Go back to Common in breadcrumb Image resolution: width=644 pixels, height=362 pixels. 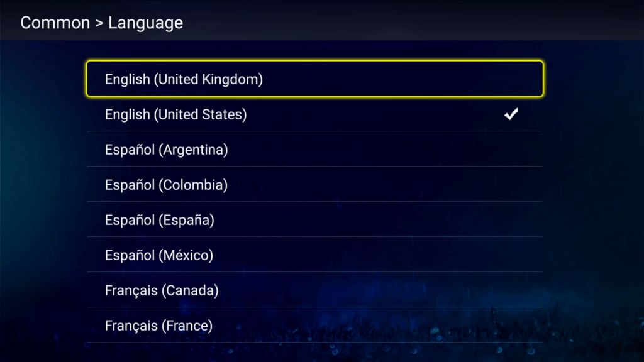tap(55, 23)
